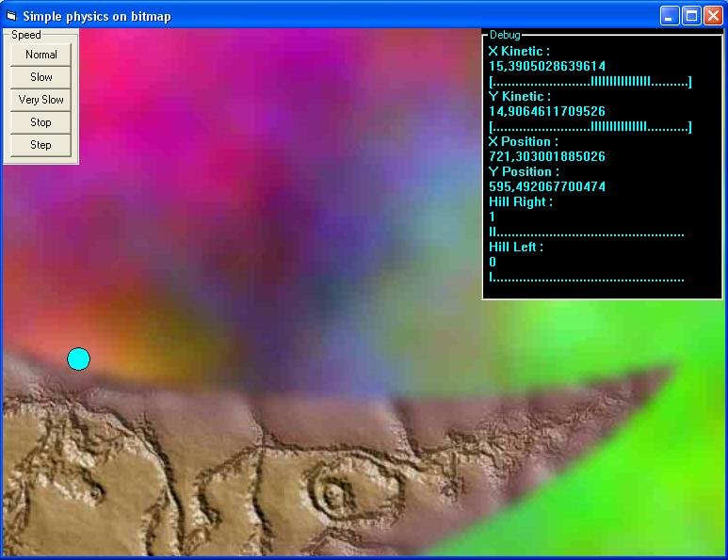Select the X Position value 721,303001885026

pyautogui.click(x=547, y=156)
